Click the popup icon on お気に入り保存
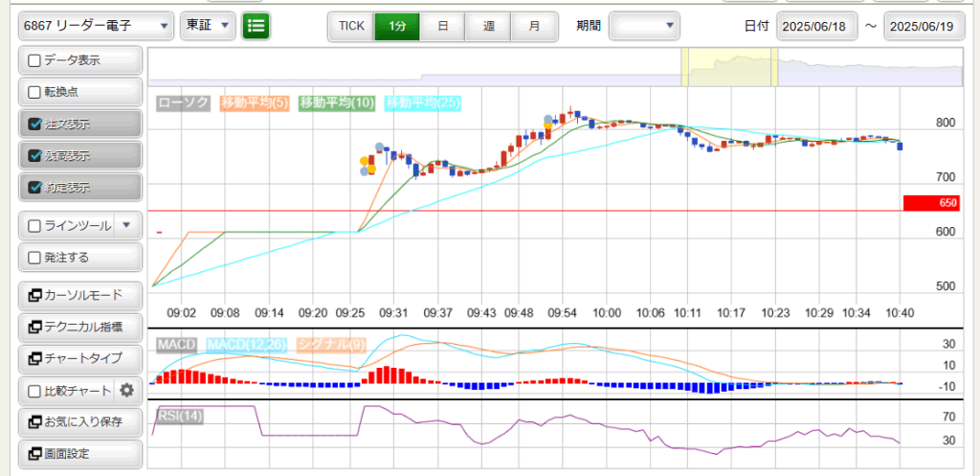 35,422
